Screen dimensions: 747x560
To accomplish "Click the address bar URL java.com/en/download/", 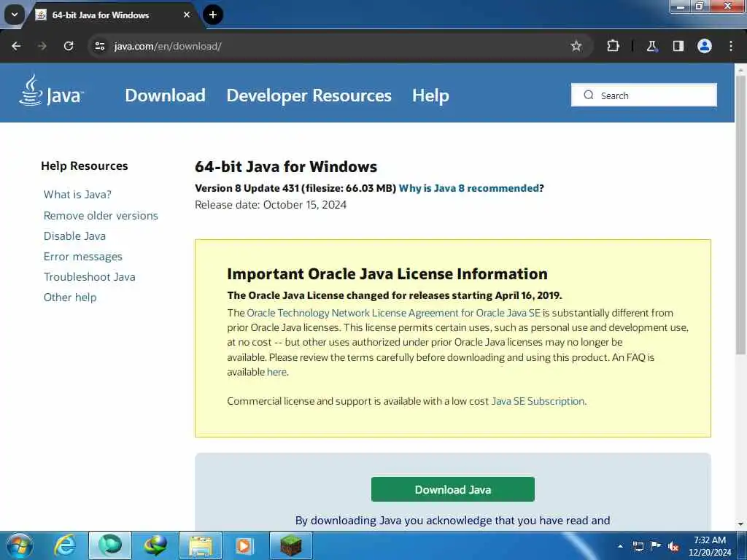I will pos(168,46).
